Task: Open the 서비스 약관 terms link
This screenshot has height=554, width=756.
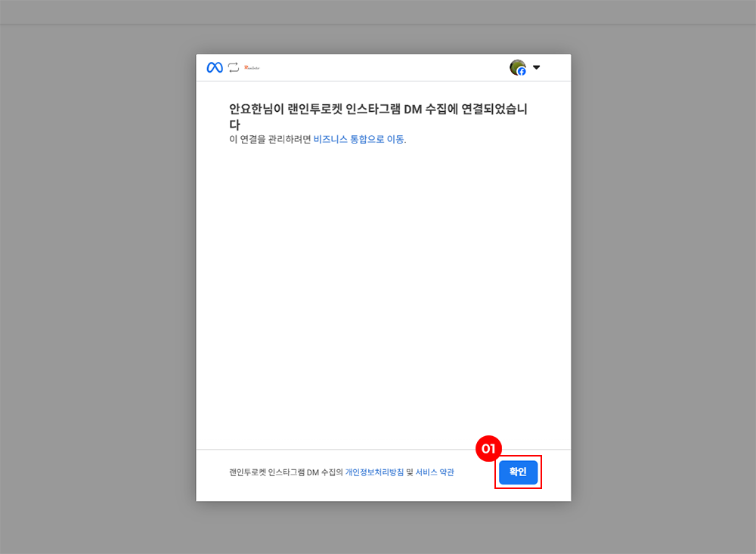Action: point(435,472)
